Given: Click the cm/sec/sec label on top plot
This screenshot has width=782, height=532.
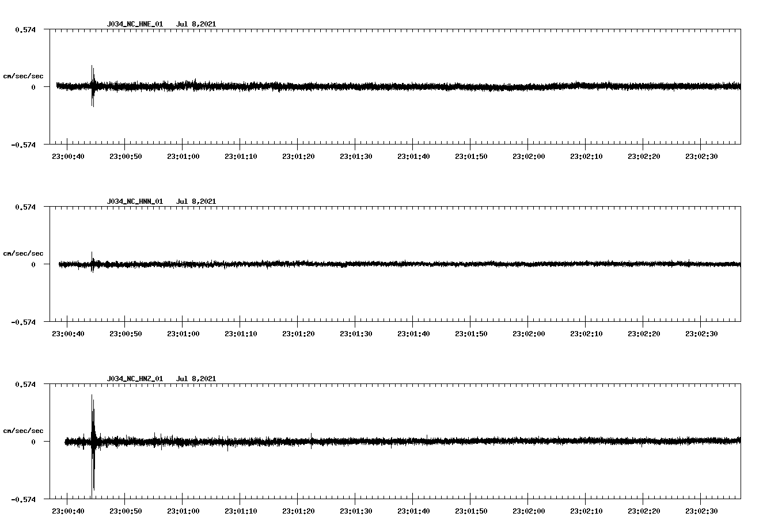Looking at the screenshot, I should (x=22, y=75).
